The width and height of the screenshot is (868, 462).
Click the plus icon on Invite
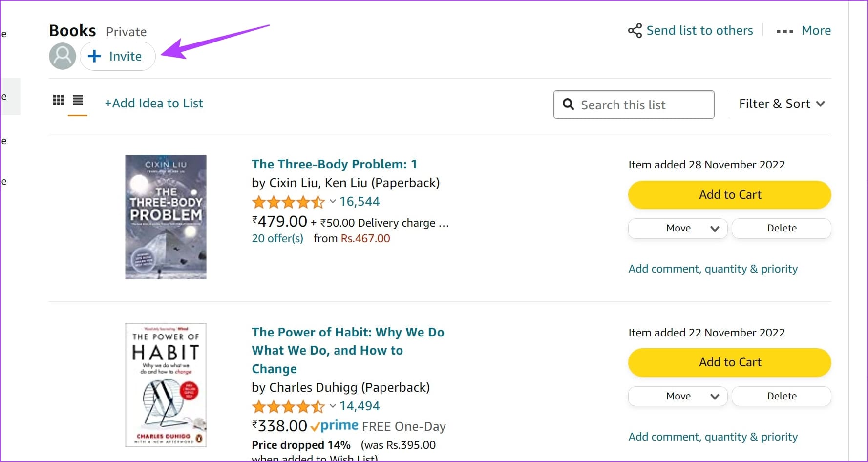pos(94,56)
